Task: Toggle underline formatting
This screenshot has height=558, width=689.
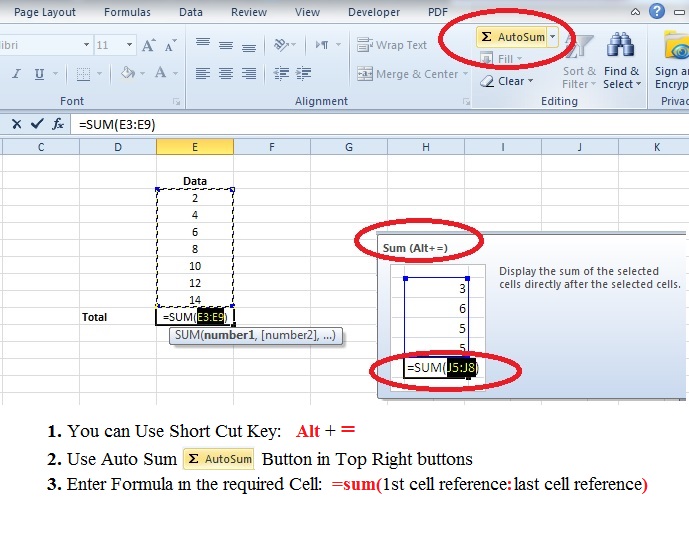Action: click(39, 73)
